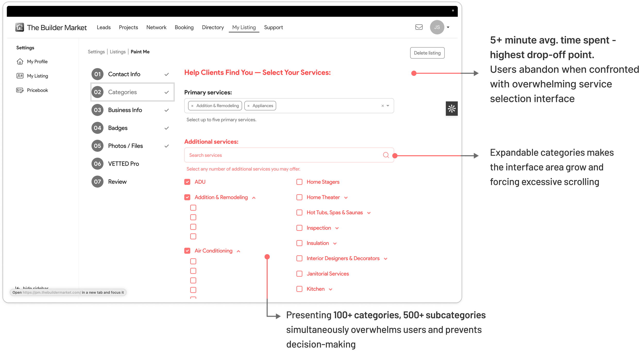Click the search magnifier in Additional services

386,155
